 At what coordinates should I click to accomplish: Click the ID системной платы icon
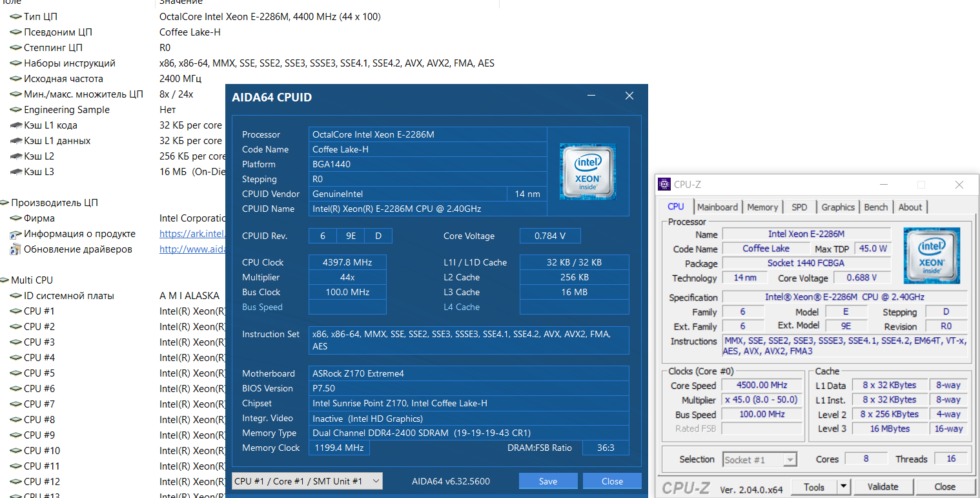pyautogui.click(x=15, y=296)
